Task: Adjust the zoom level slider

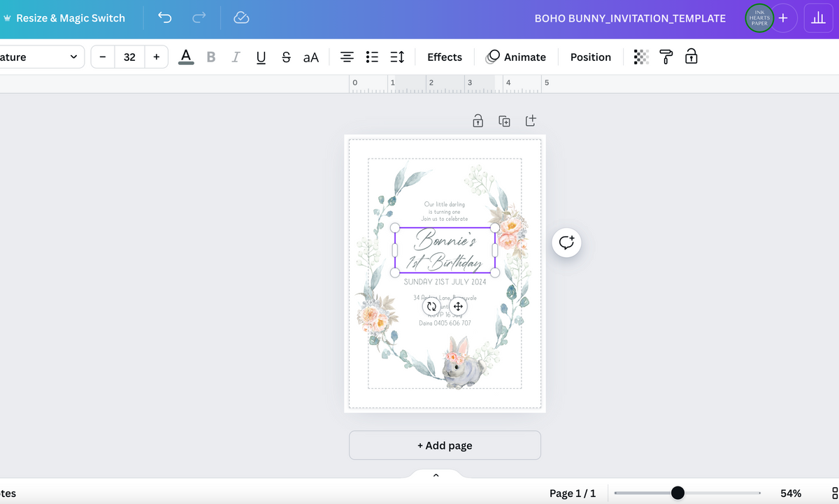Action: [677, 493]
